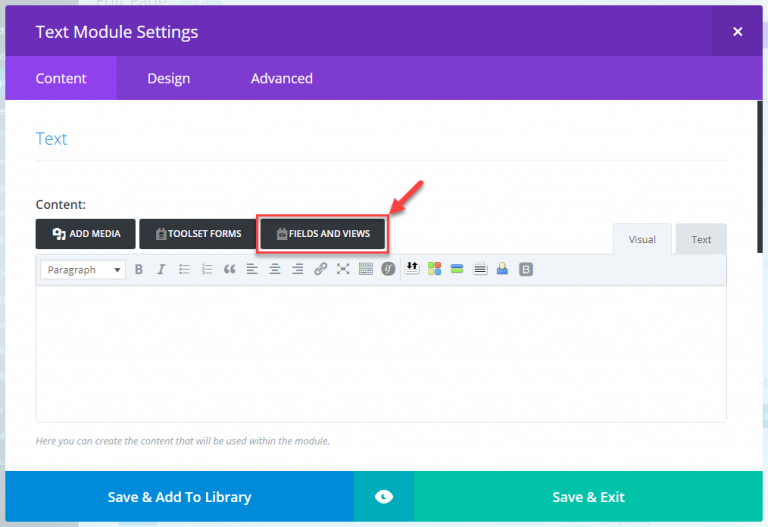The height and width of the screenshot is (527, 768).
Task: Click the Toolset Forms button
Action: pos(197,234)
